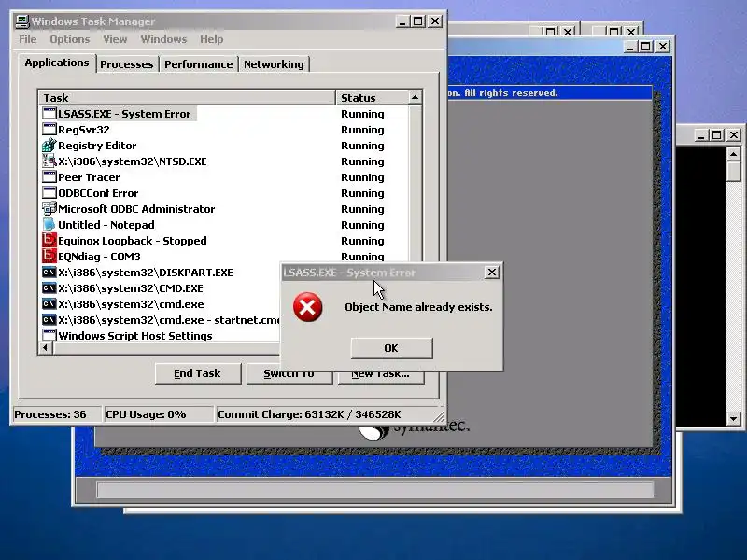
Task: Select the EQNdiag - COM3 task name
Action: tap(99, 256)
